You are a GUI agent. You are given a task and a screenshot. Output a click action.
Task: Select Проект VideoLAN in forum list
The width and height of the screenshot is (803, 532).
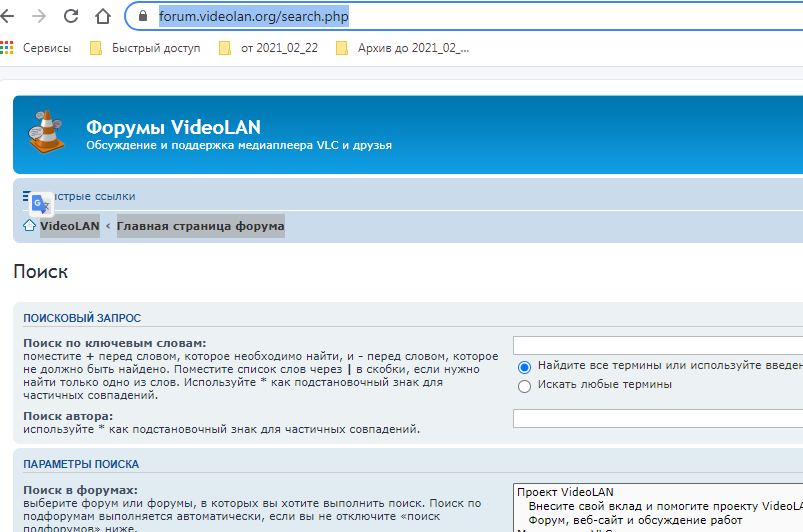pyautogui.click(x=565, y=492)
